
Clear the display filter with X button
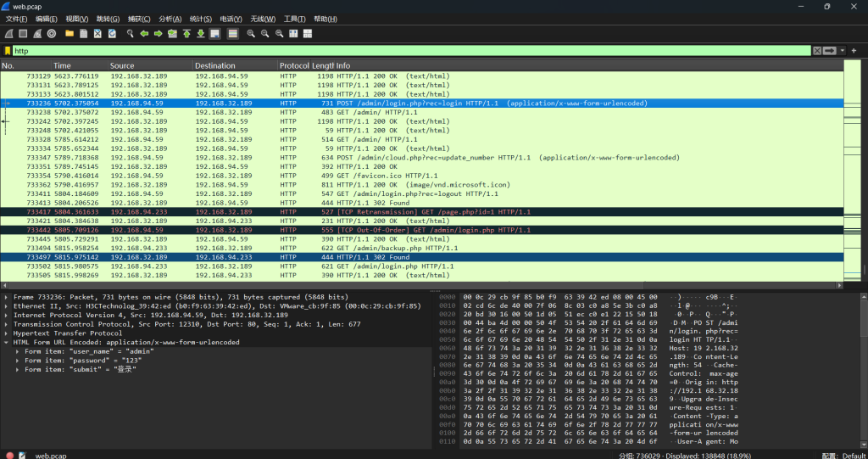coord(817,51)
